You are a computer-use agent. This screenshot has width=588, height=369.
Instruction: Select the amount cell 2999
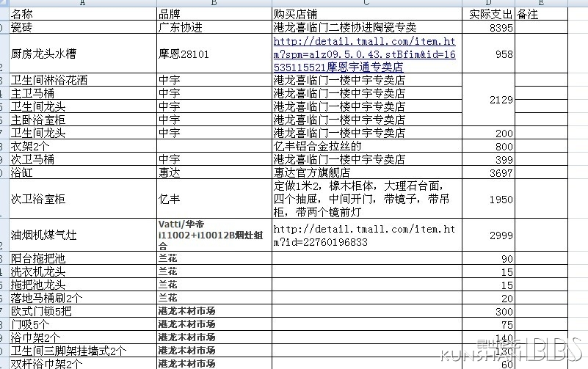point(489,235)
